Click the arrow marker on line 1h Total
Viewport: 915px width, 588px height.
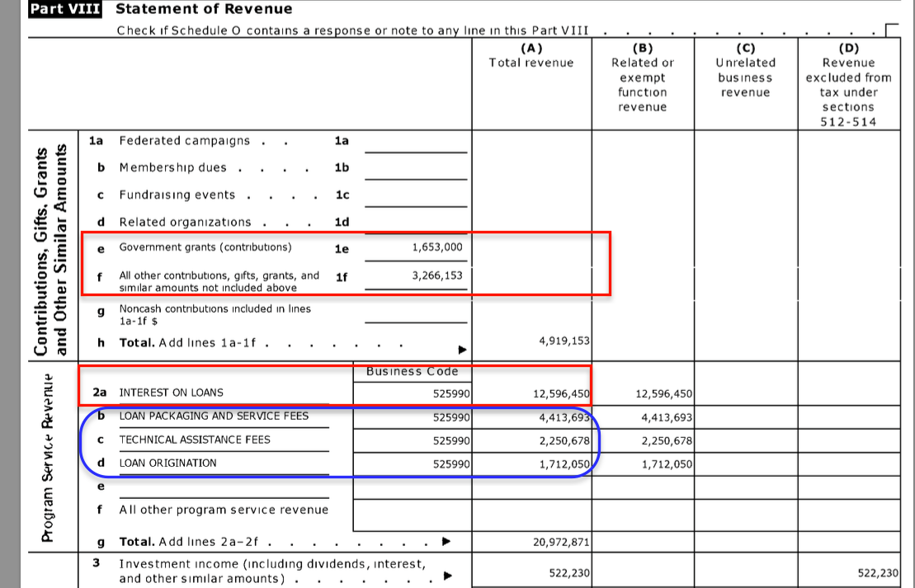click(x=462, y=348)
